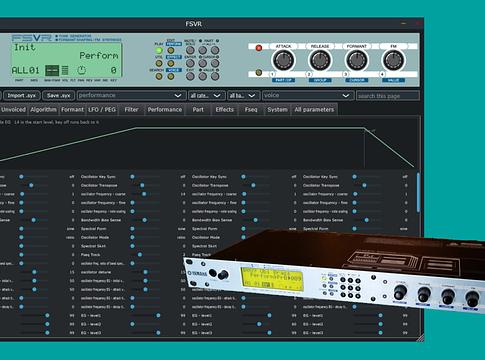
Task: Click the 'Perform' text in the LCD
Action: [x=99, y=56]
